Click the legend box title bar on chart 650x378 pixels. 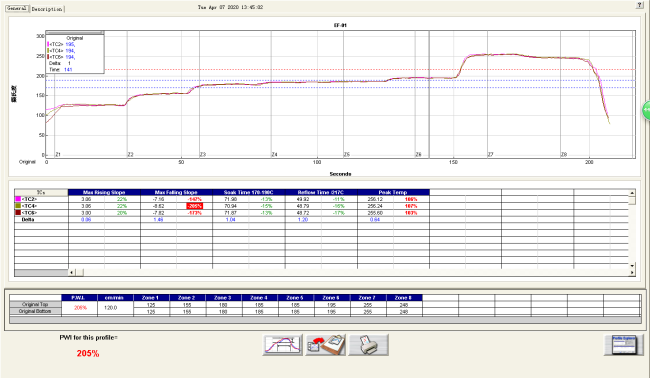[75, 32]
